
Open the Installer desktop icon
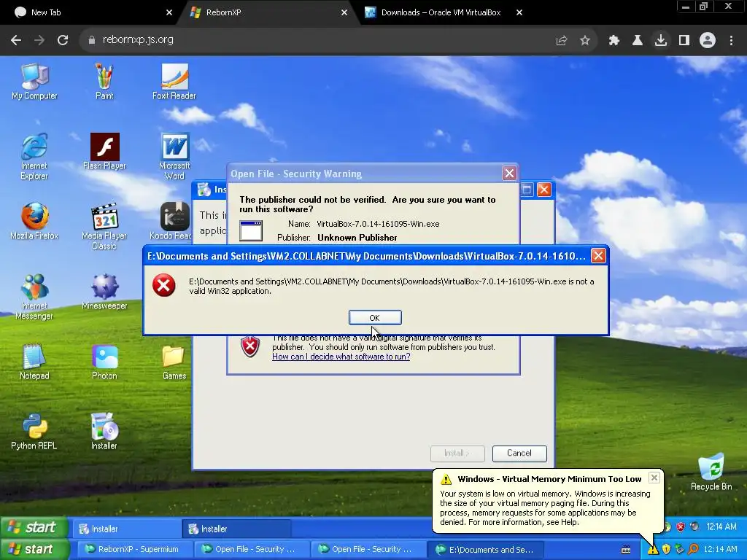pyautogui.click(x=104, y=432)
